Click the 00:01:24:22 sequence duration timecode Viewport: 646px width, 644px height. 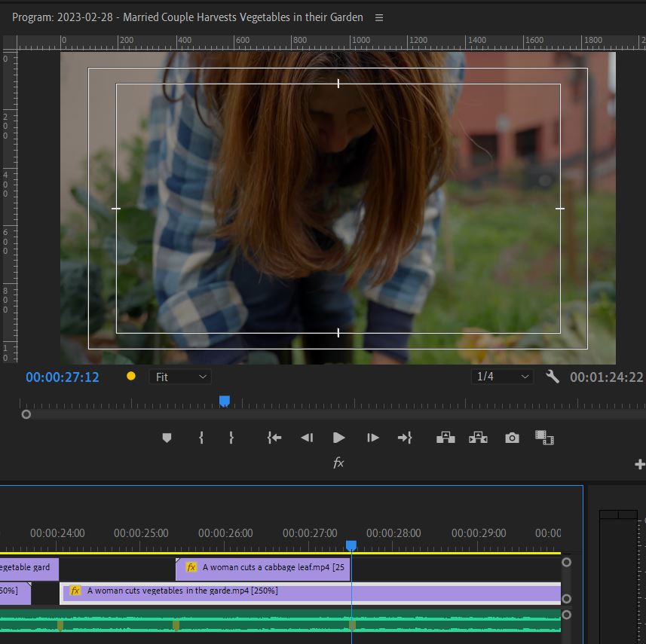[607, 377]
